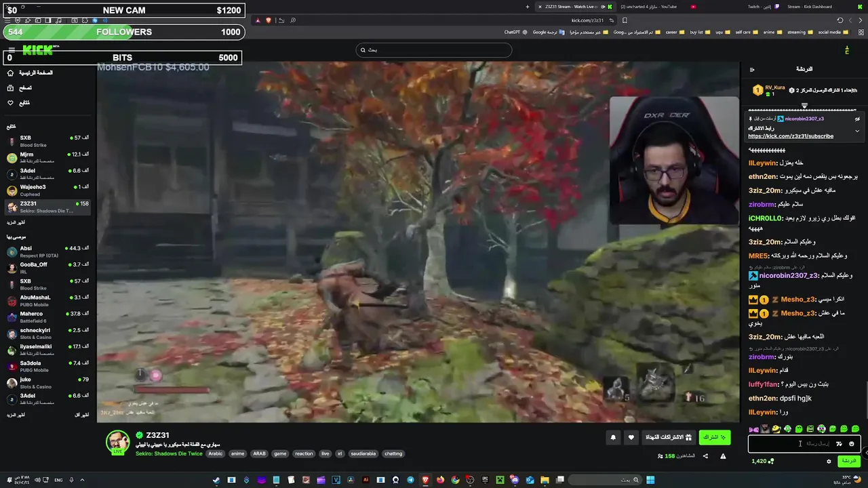This screenshot has width=868, height=488.
Task: Open GoBa_Off's IRL stream
Action: tap(47, 268)
